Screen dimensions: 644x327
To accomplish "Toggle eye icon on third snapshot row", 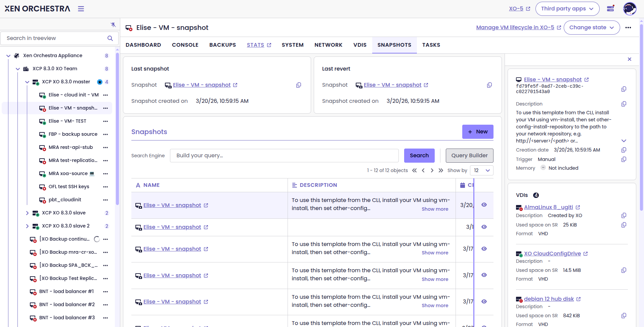I will (x=484, y=249).
